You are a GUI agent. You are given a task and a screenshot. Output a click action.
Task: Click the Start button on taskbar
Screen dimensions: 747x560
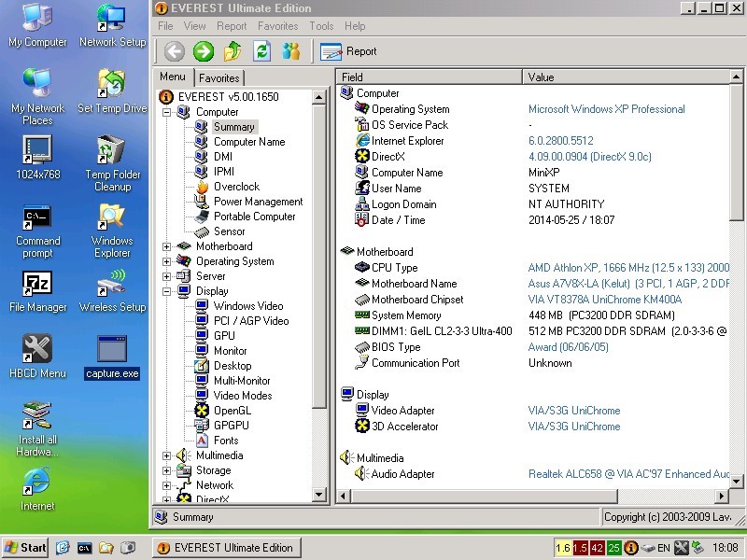(x=25, y=548)
